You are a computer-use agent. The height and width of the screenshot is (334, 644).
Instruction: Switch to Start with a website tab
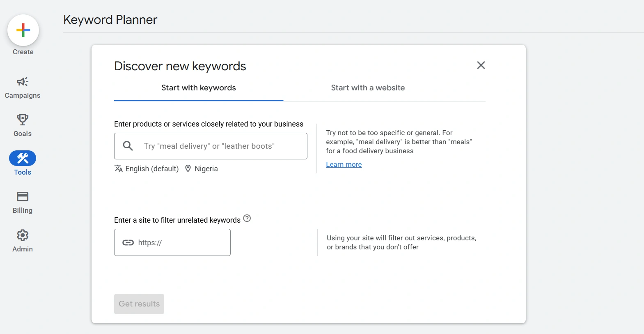click(x=368, y=88)
